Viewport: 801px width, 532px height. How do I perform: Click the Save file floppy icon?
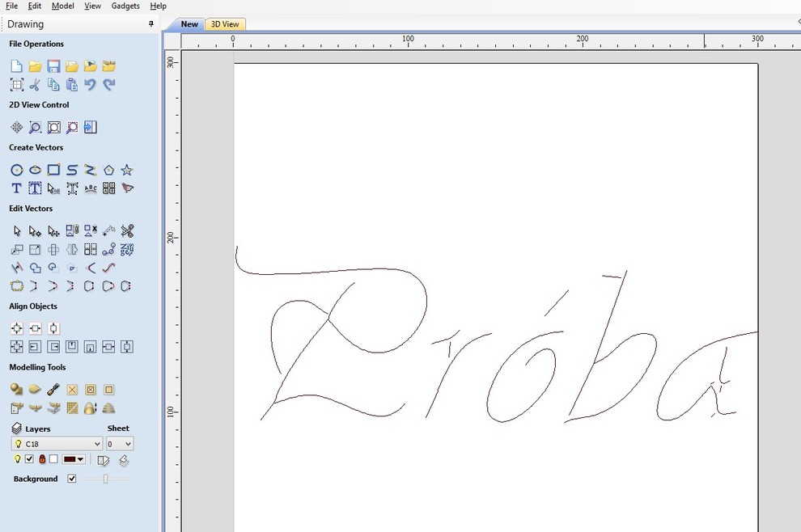click(53, 66)
